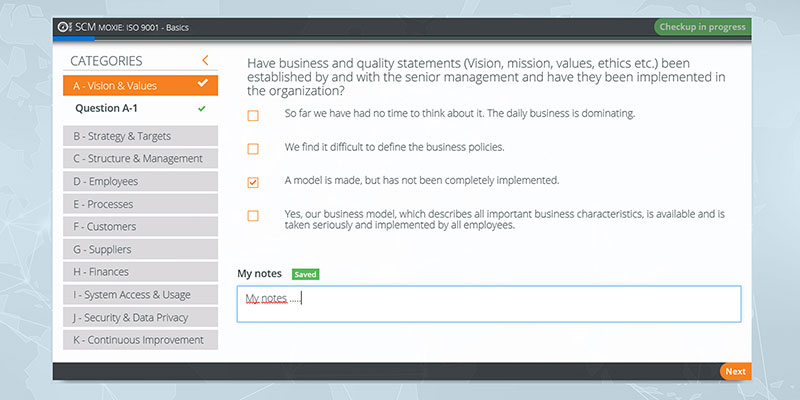Click the CATEGORIES heading
The height and width of the screenshot is (400, 800).
[106, 61]
